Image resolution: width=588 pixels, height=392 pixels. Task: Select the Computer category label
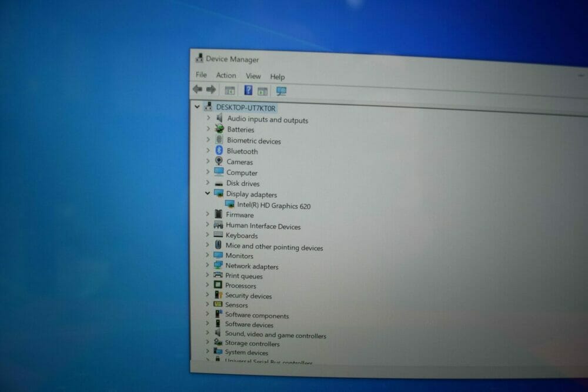[x=242, y=173]
